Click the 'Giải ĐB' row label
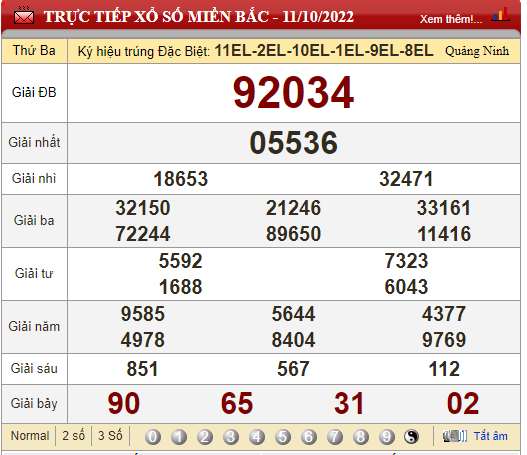Image resolution: width=527 pixels, height=455 pixels. 34,92
